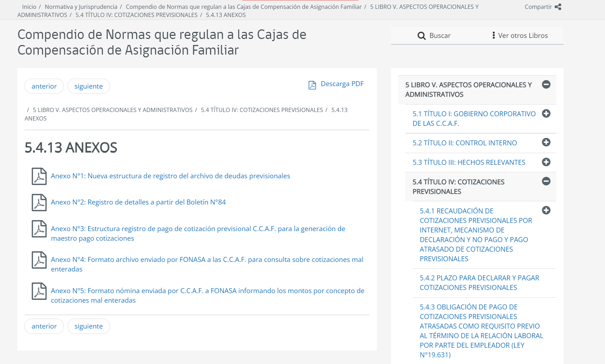Open 5.4.3 OBLIGACIÓN DE PAGO DE COTIZACIONES item
Viewport: 605px width, 364px height.
[x=482, y=331]
